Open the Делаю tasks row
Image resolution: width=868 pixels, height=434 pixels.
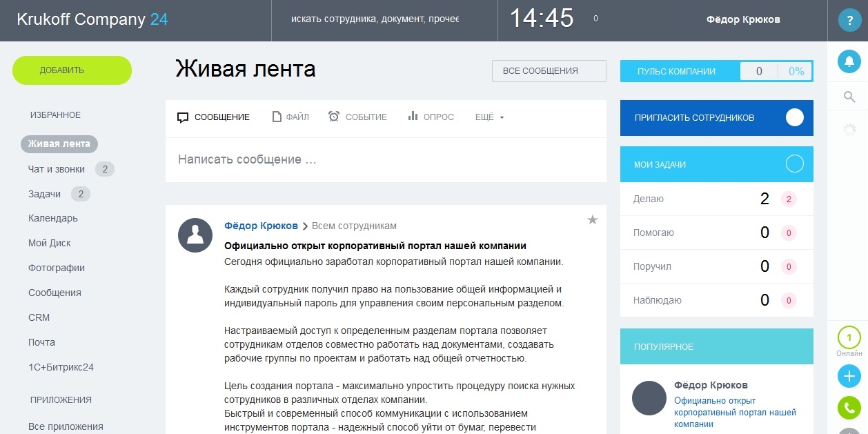tap(717, 199)
